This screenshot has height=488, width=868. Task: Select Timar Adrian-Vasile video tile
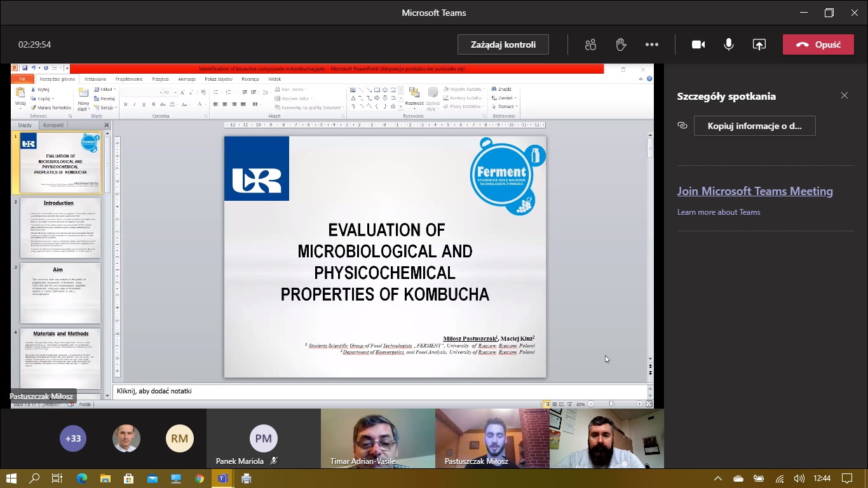377,438
